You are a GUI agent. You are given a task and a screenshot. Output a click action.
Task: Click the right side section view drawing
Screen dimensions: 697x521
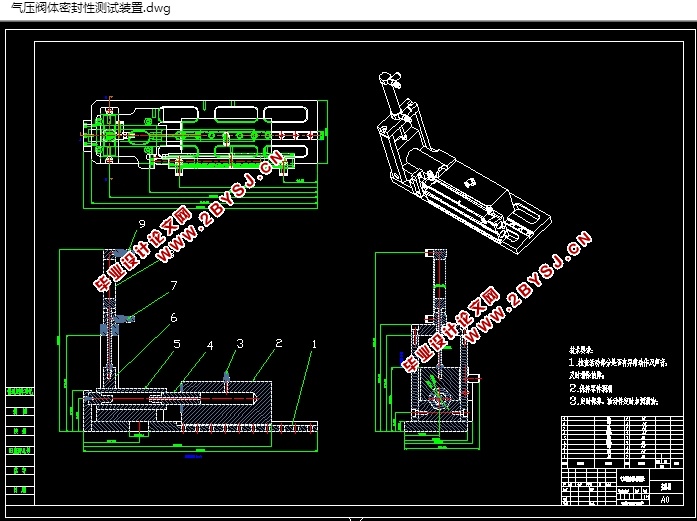[x=428, y=350]
